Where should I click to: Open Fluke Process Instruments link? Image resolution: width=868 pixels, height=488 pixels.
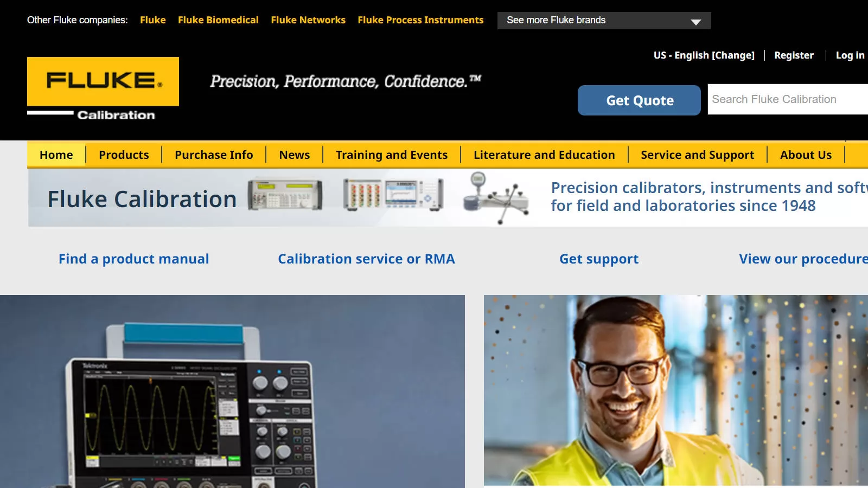(x=420, y=20)
